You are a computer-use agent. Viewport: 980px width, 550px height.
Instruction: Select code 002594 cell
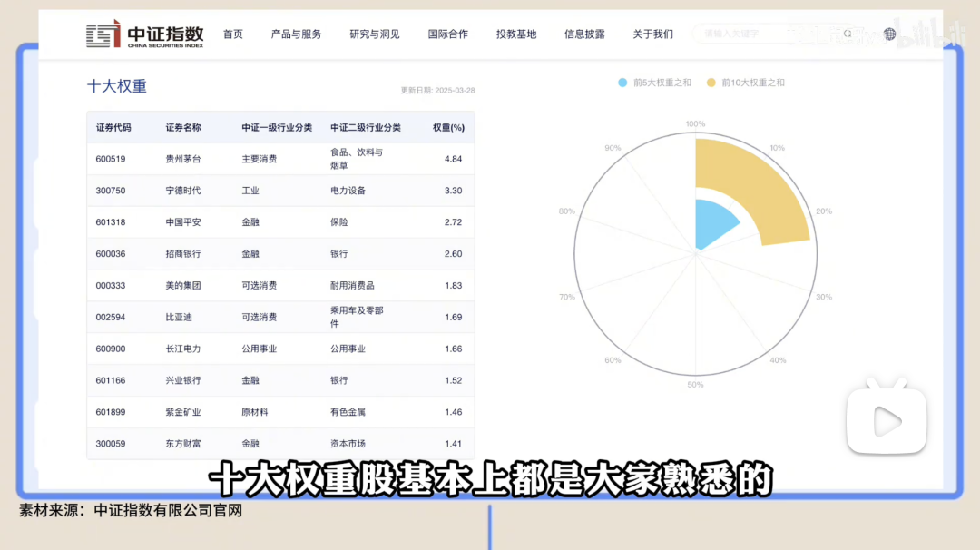(x=111, y=317)
